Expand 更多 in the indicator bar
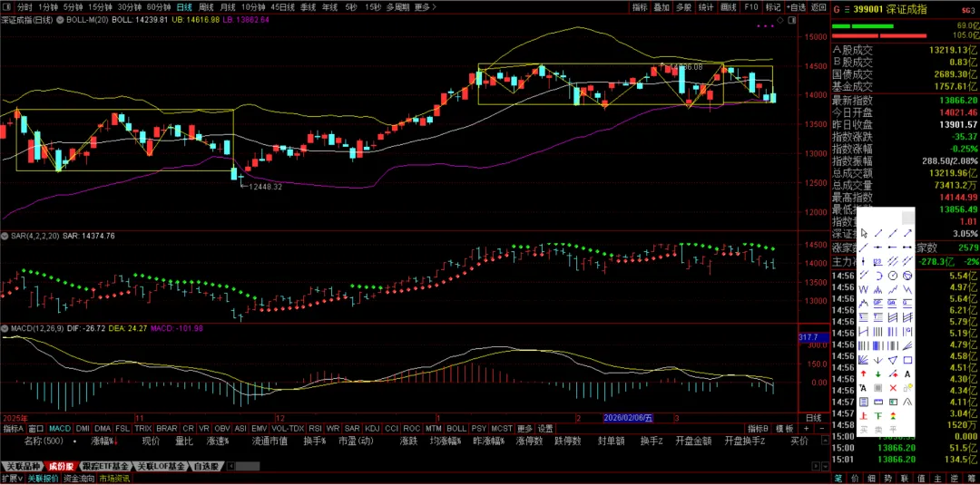The height and width of the screenshot is (485, 980). point(525,429)
